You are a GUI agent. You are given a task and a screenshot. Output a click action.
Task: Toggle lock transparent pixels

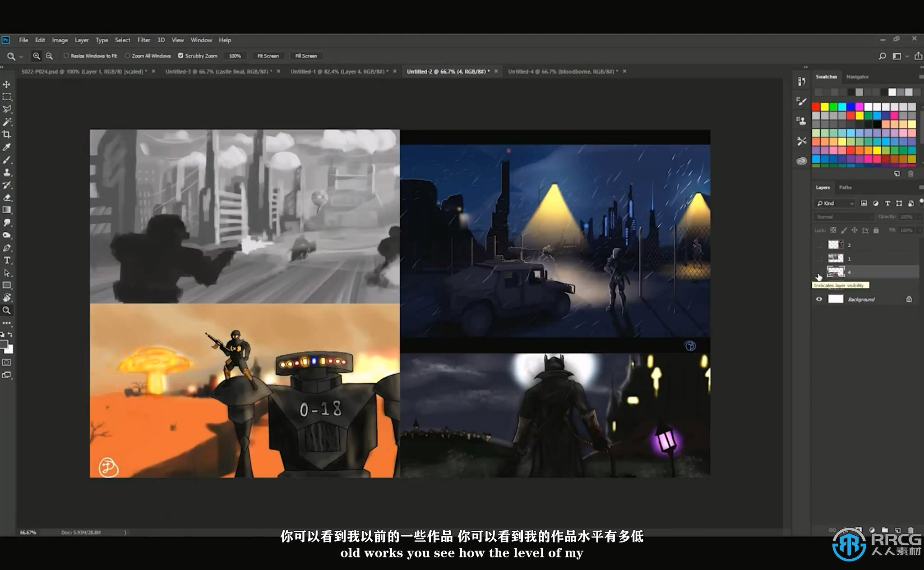(x=833, y=230)
